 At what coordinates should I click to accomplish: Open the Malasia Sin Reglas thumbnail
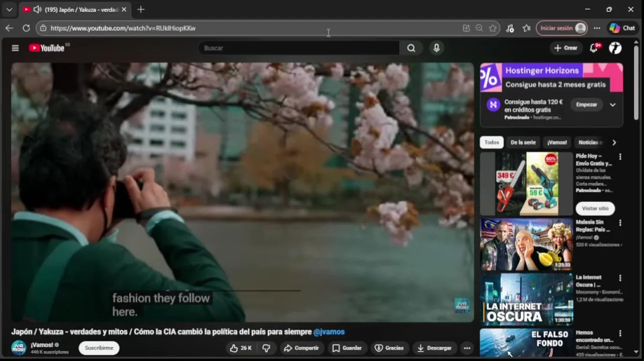click(526, 244)
